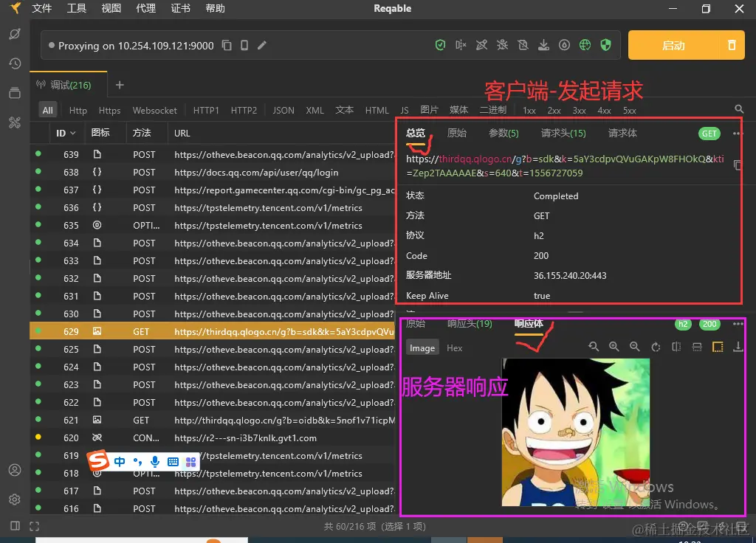Select row 638 docs.qq.com login request
The image size is (756, 543).
click(213, 173)
